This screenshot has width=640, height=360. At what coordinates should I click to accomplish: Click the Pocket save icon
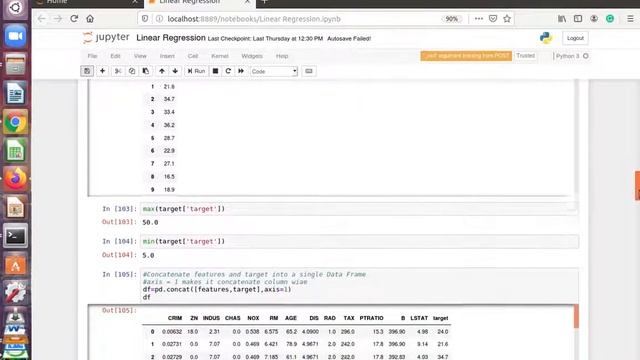[493, 19]
